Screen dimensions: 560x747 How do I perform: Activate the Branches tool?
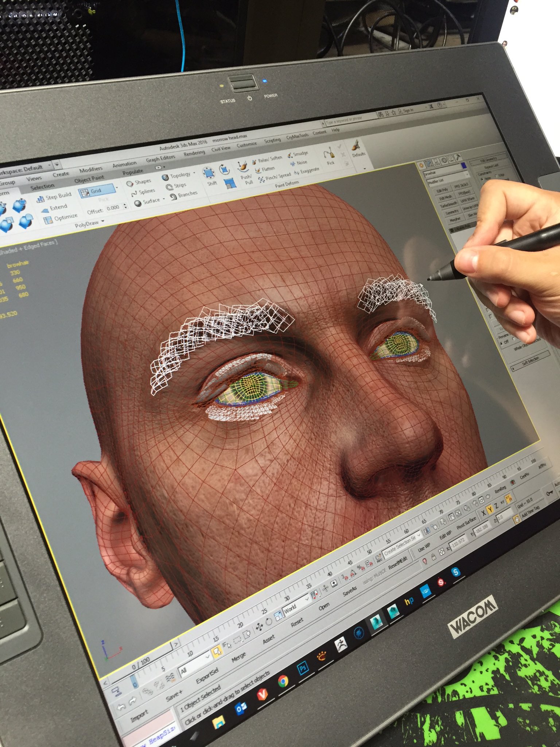[184, 195]
